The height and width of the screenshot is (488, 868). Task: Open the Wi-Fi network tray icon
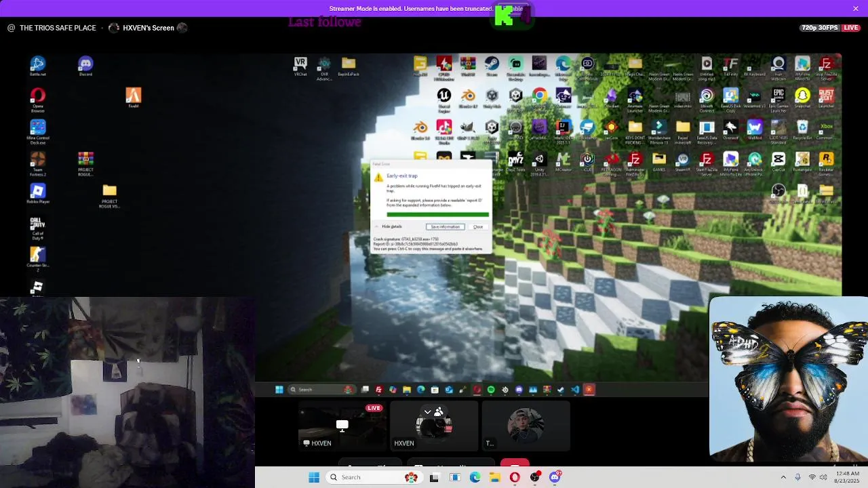[812, 477]
